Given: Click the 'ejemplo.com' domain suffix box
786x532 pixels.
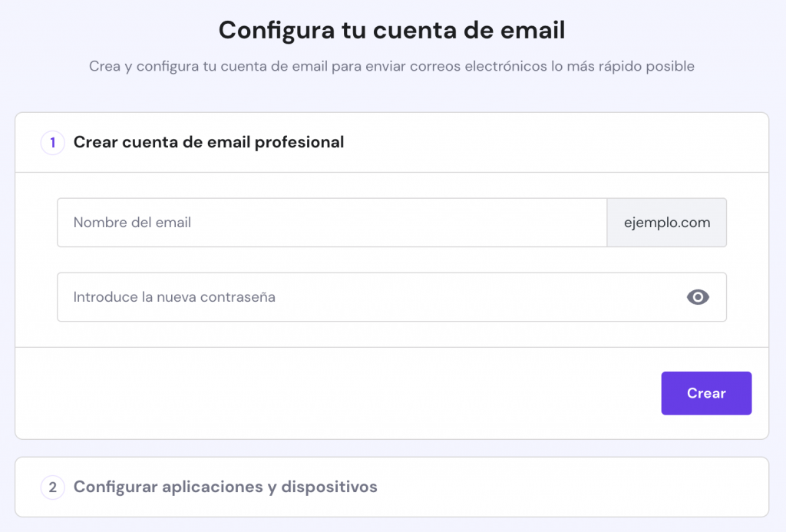Looking at the screenshot, I should (666, 223).
